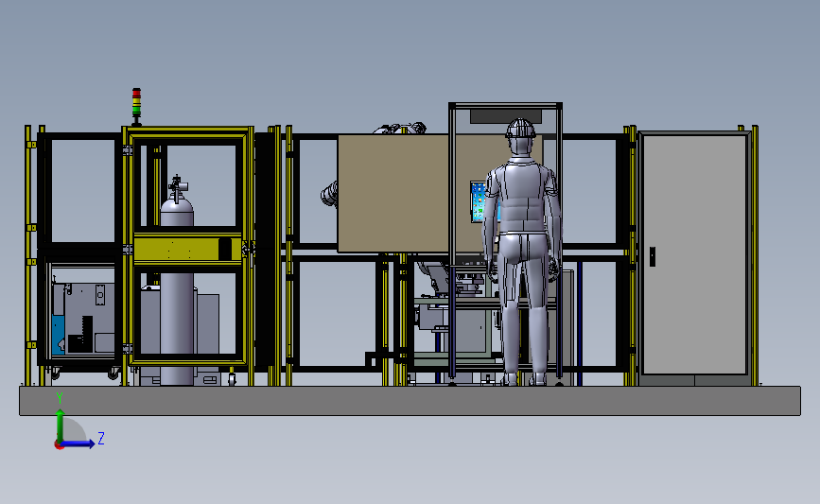Click the black handle on the gray cabinet
820x504 pixels.
[653, 256]
